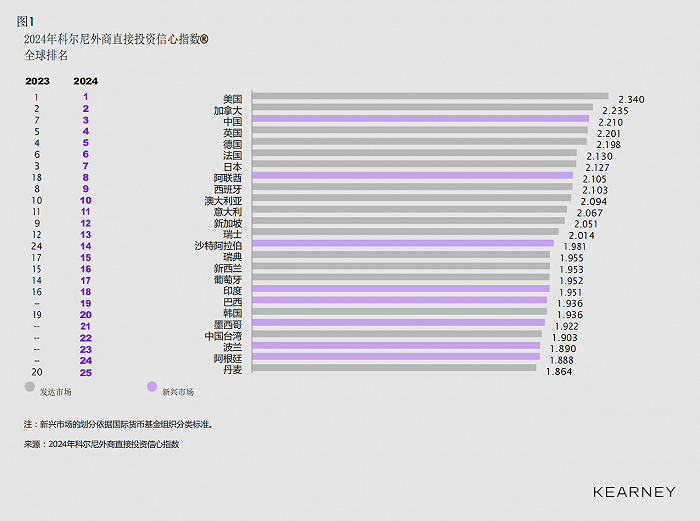Select the country label 中国台湾
Screen dimensions: 700x521
coord(223,336)
